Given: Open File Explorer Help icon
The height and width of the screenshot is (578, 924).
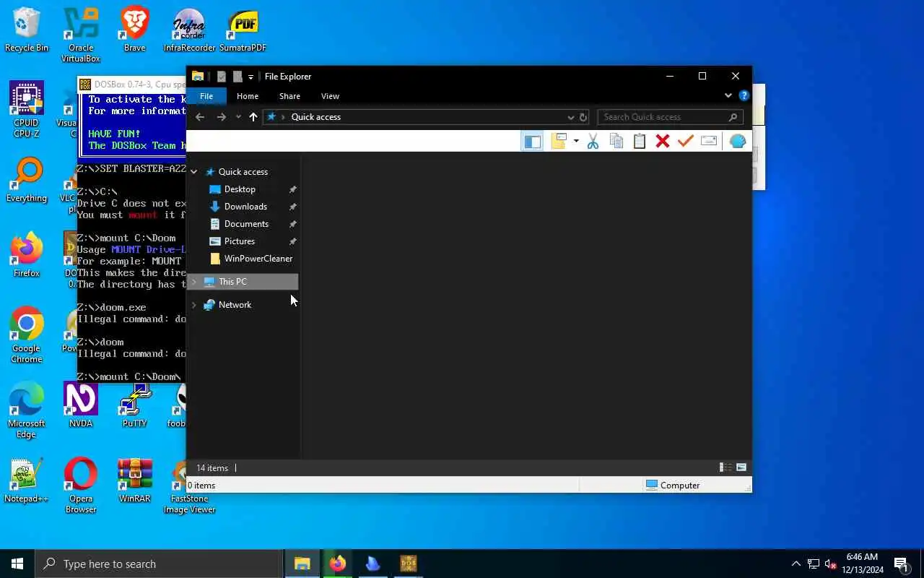Looking at the screenshot, I should pos(744,95).
